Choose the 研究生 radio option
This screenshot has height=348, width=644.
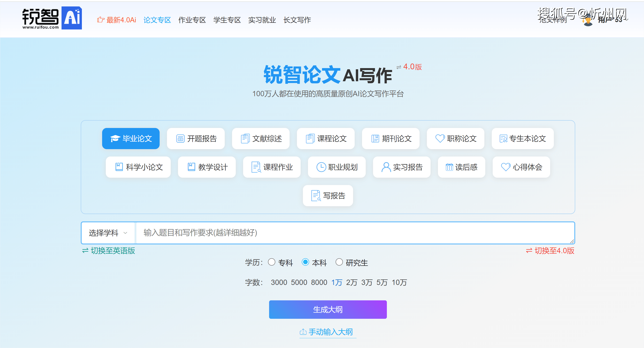(x=339, y=262)
